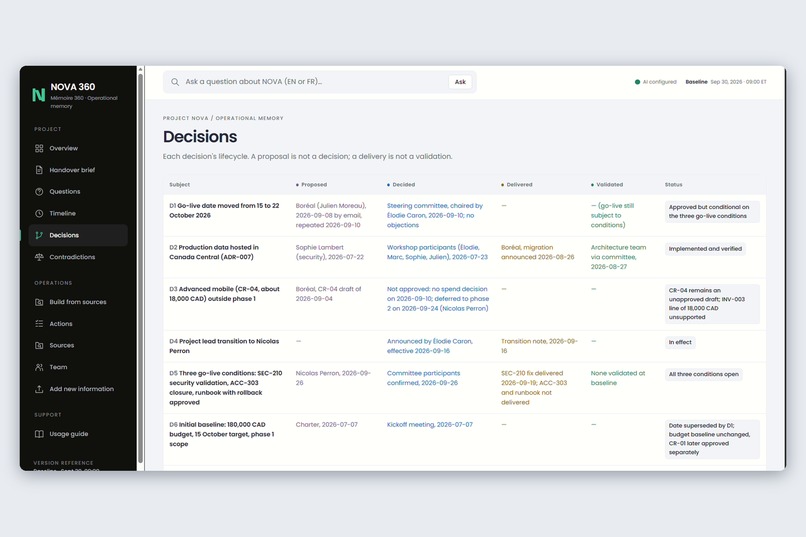The height and width of the screenshot is (537, 806).
Task: Click the Timeline clock icon
Action: coord(39,213)
